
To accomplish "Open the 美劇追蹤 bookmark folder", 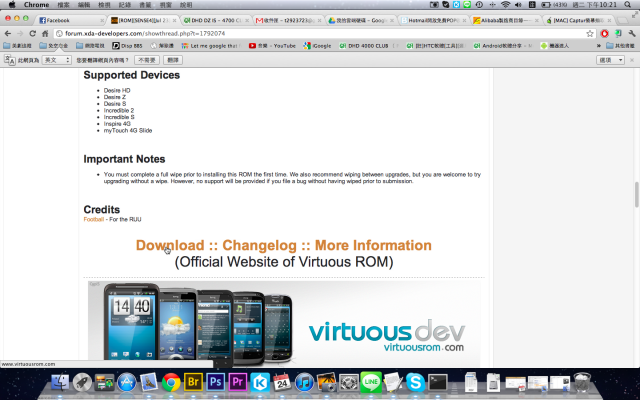I will [18, 46].
